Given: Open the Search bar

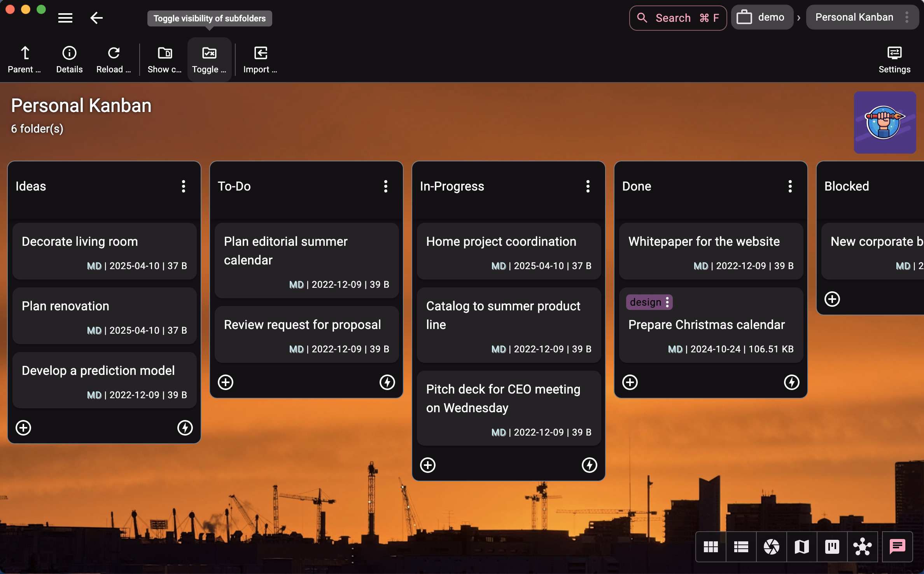Looking at the screenshot, I should [x=677, y=17].
